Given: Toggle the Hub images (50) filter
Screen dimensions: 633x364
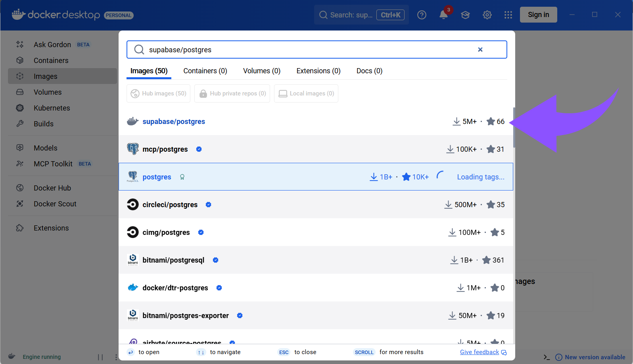Looking at the screenshot, I should coord(158,93).
